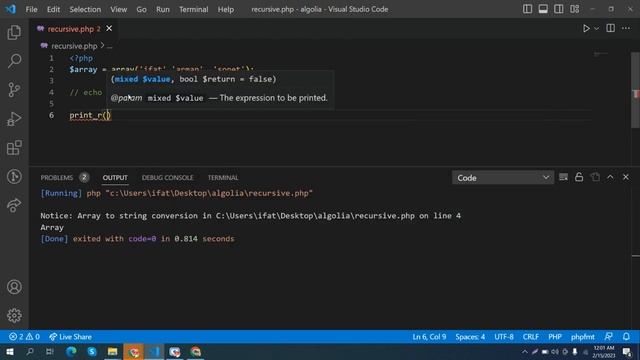
Task: Open the Source Control view
Action: pos(14,90)
